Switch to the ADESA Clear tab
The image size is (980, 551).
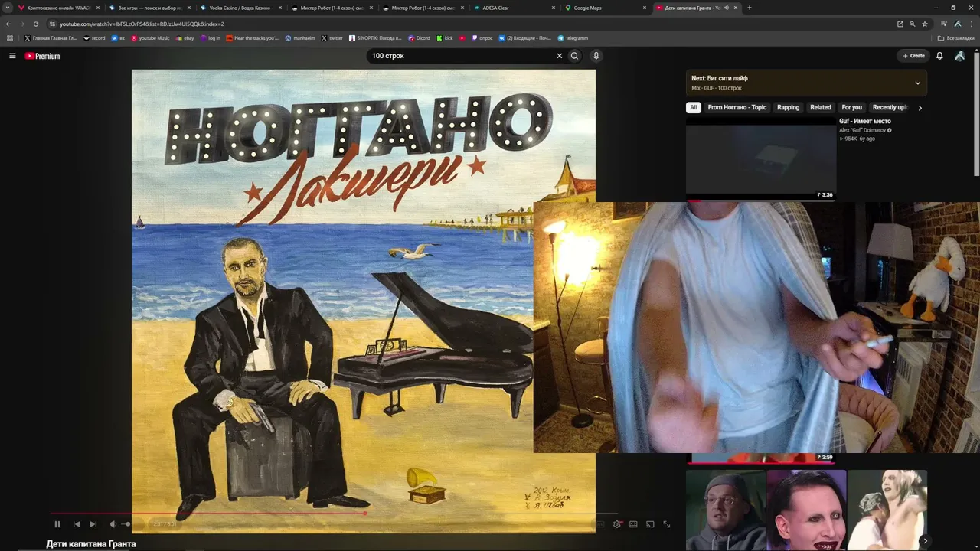[x=514, y=8]
